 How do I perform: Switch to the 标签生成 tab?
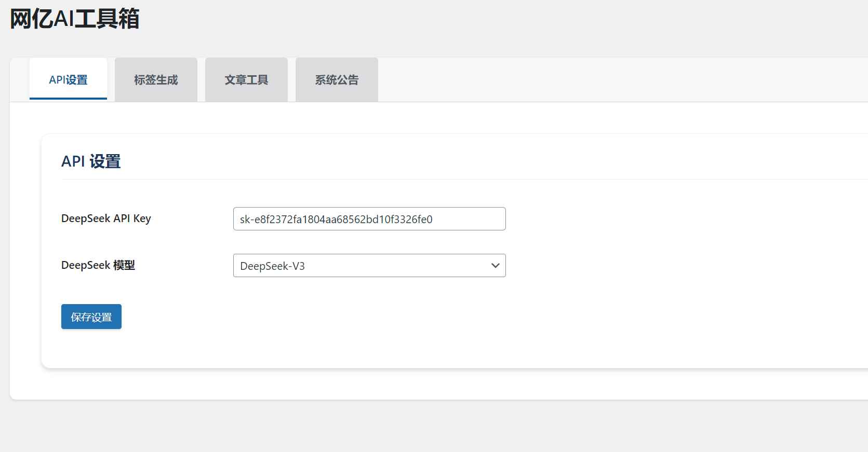coord(156,80)
